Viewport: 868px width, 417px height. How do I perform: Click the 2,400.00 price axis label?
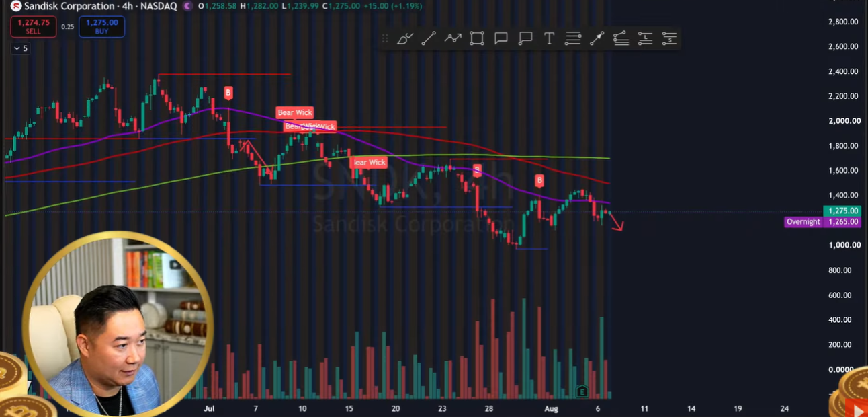(843, 71)
